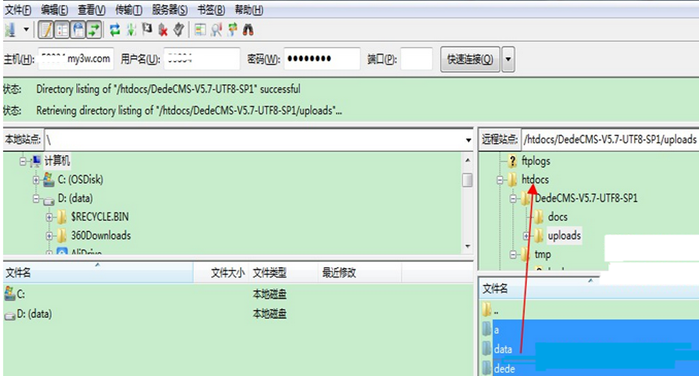Open the 查看(V) menu
This screenshot has height=376, width=699.
(x=91, y=9)
